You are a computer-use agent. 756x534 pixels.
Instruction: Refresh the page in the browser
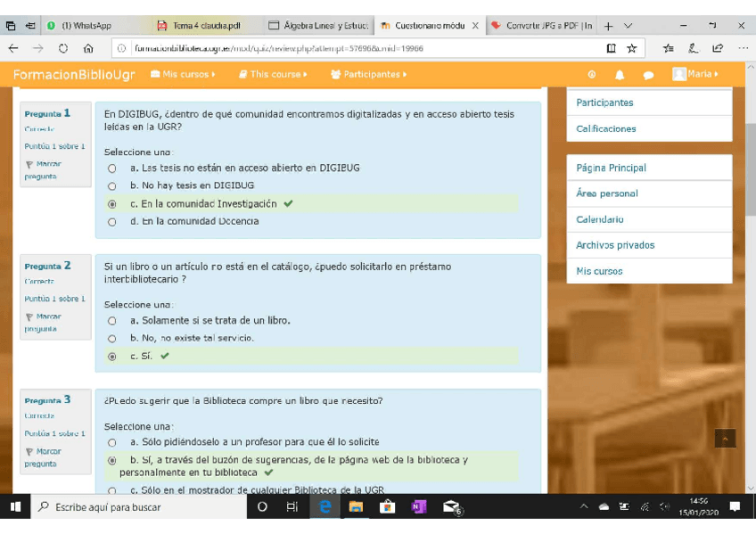click(63, 49)
